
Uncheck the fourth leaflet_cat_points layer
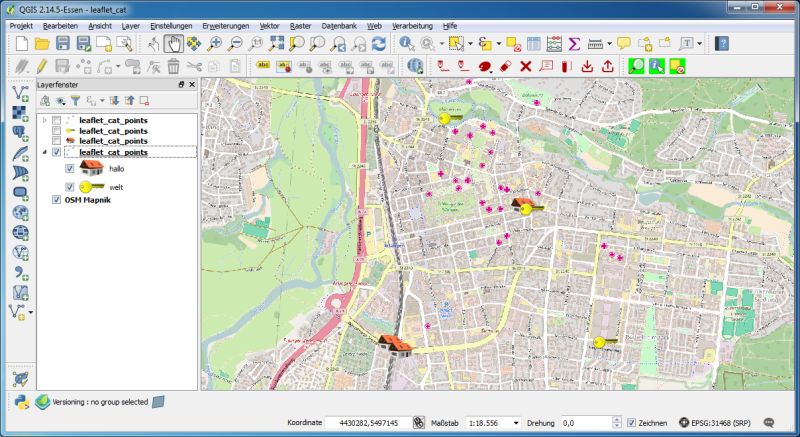pyautogui.click(x=57, y=152)
